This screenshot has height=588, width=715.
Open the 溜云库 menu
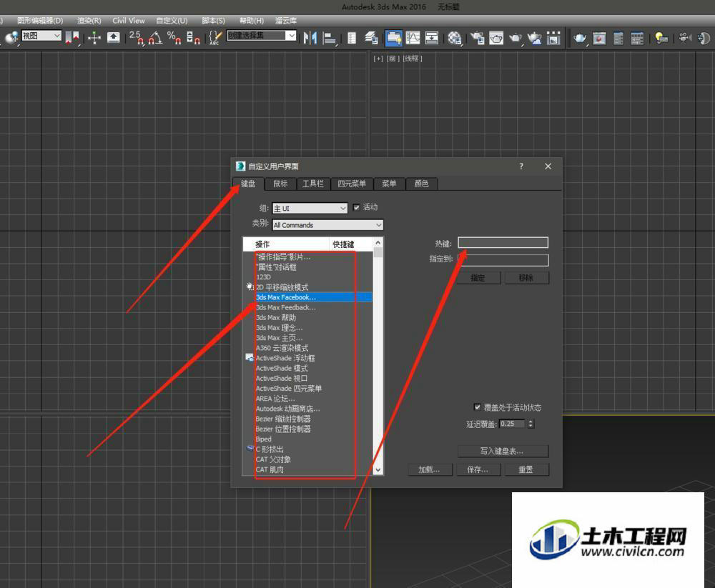(286, 21)
